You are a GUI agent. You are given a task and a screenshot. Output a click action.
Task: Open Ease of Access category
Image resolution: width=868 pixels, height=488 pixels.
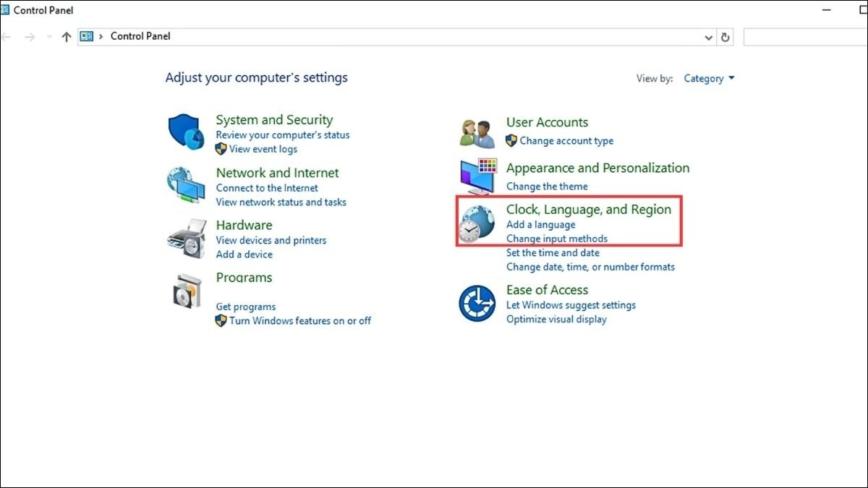[547, 290]
